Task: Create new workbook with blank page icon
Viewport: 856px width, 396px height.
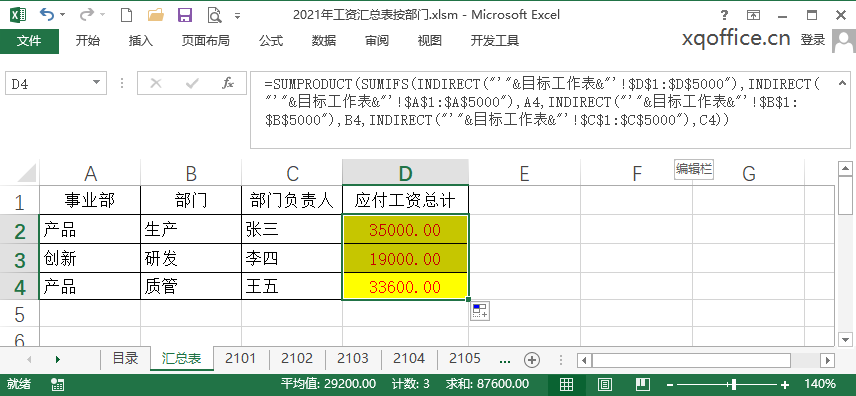Action: [x=126, y=15]
